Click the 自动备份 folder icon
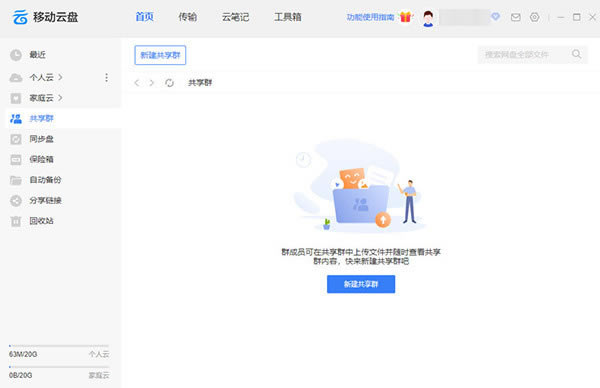Viewport: 600px width, 388px height. click(16, 180)
